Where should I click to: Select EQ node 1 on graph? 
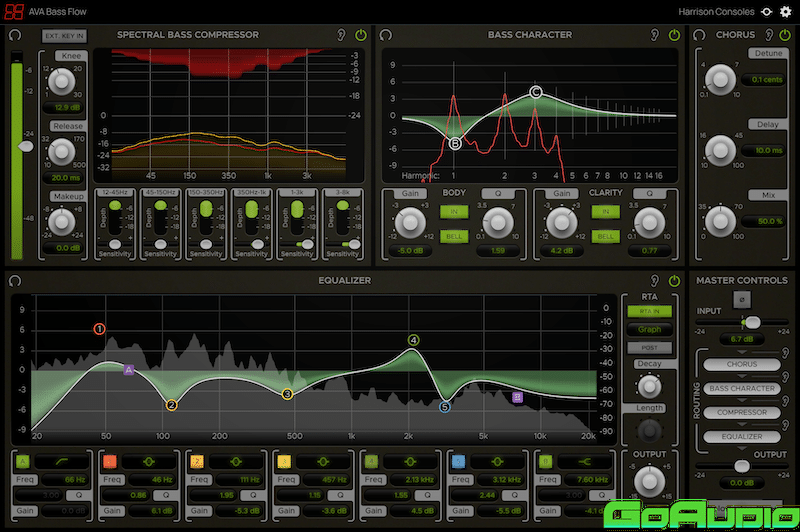tap(99, 329)
